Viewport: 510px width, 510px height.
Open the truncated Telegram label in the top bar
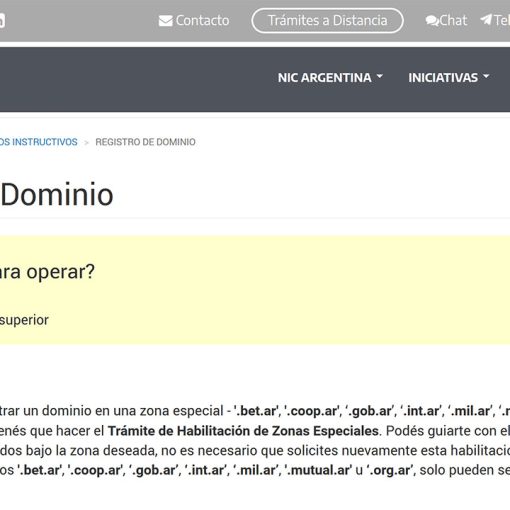pos(502,21)
